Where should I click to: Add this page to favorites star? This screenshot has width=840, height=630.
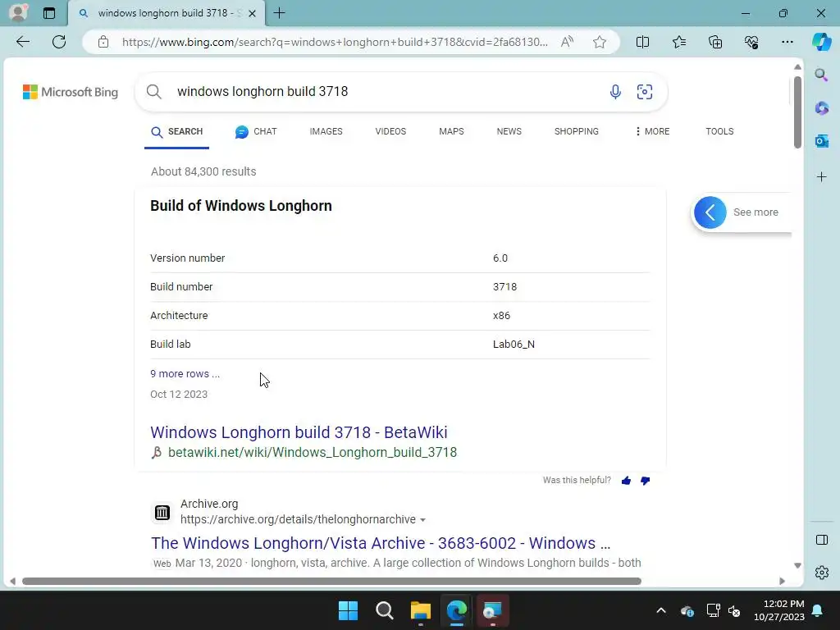[x=600, y=42]
